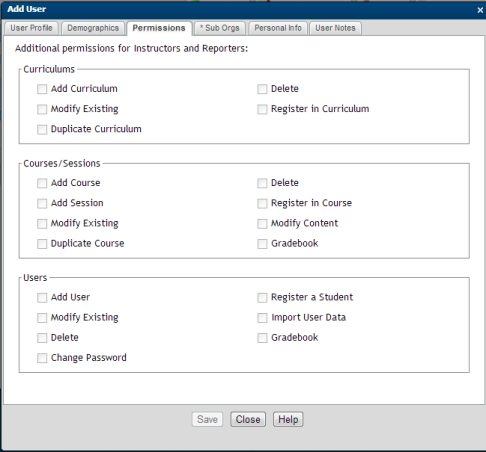486x452 pixels.
Task: Enable Add Course permission
Action: (x=42, y=183)
